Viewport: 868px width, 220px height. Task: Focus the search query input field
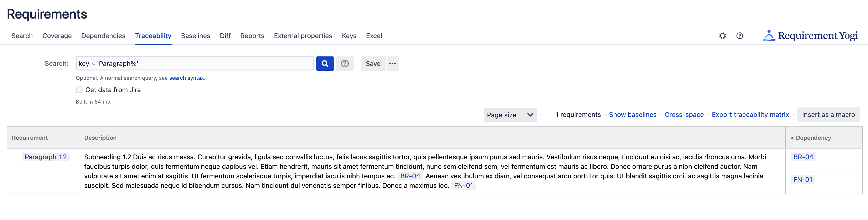194,64
